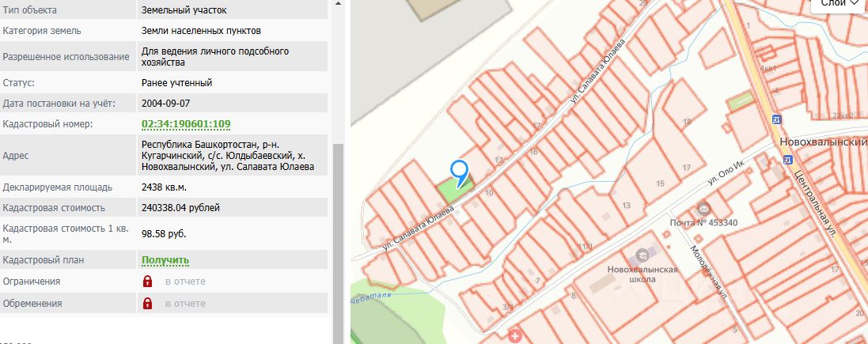Click the red medical cross icon
This screenshot has width=868, height=344.
coord(515,336)
